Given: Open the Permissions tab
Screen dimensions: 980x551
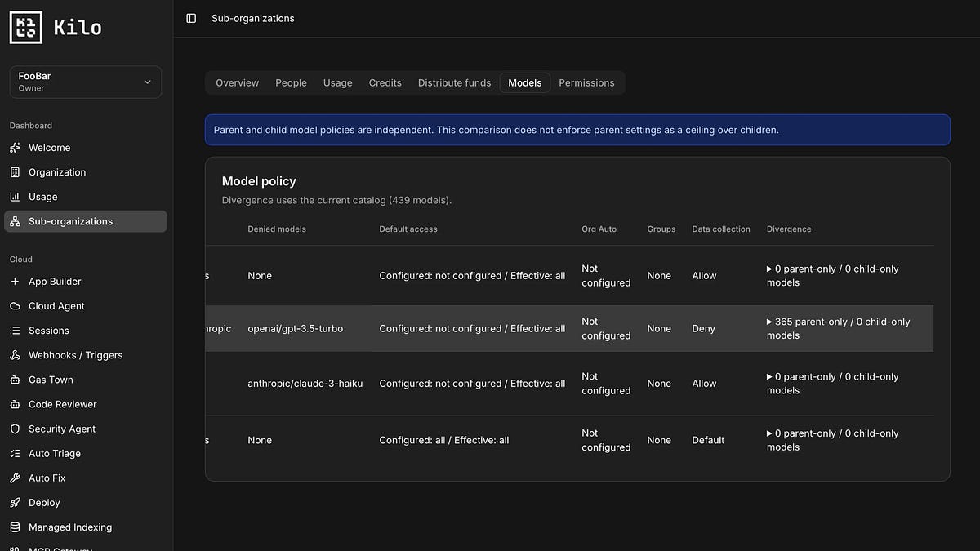Looking at the screenshot, I should pyautogui.click(x=586, y=82).
